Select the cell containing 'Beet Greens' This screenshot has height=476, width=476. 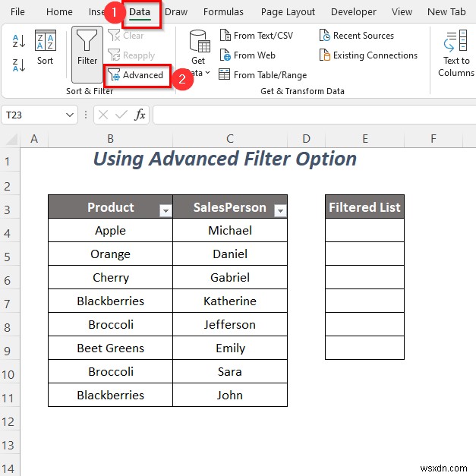111,348
